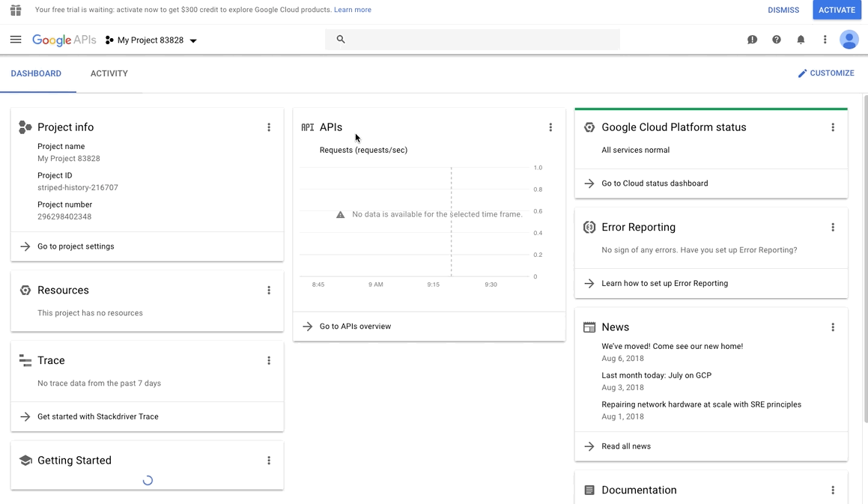Click the Google APIs logo

(x=64, y=40)
